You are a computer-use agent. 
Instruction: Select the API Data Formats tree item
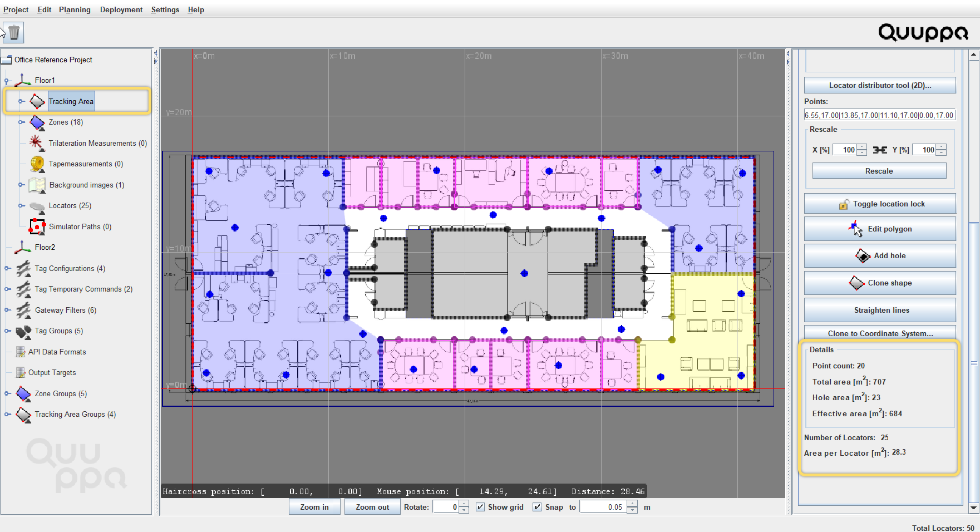coord(57,352)
